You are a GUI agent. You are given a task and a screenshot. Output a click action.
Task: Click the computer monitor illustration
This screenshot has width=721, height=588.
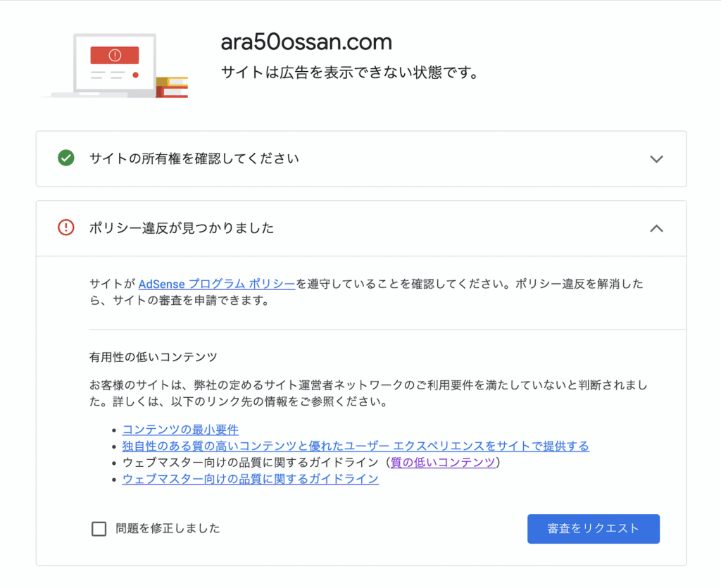click(x=113, y=65)
